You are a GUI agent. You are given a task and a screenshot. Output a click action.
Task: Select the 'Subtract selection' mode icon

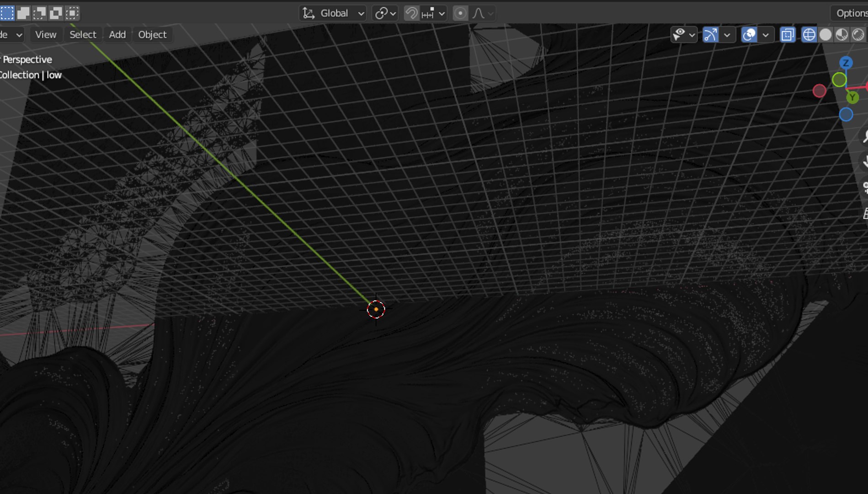click(40, 13)
